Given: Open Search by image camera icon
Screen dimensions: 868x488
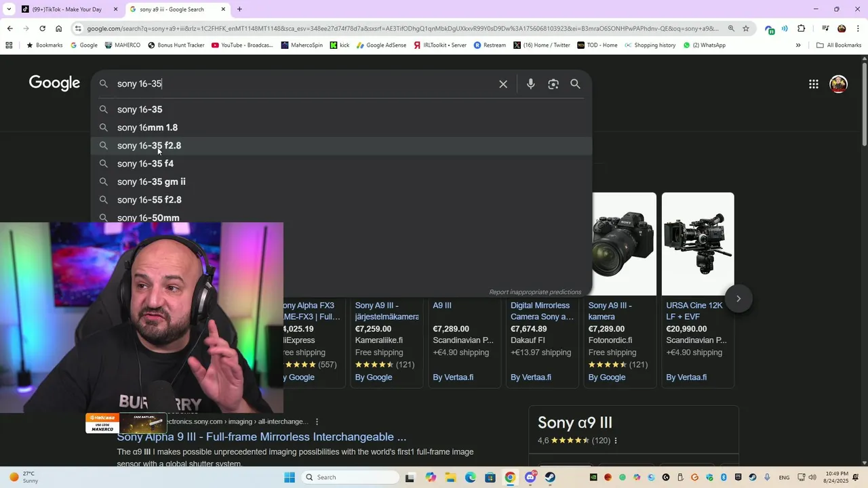Looking at the screenshot, I should tap(553, 84).
